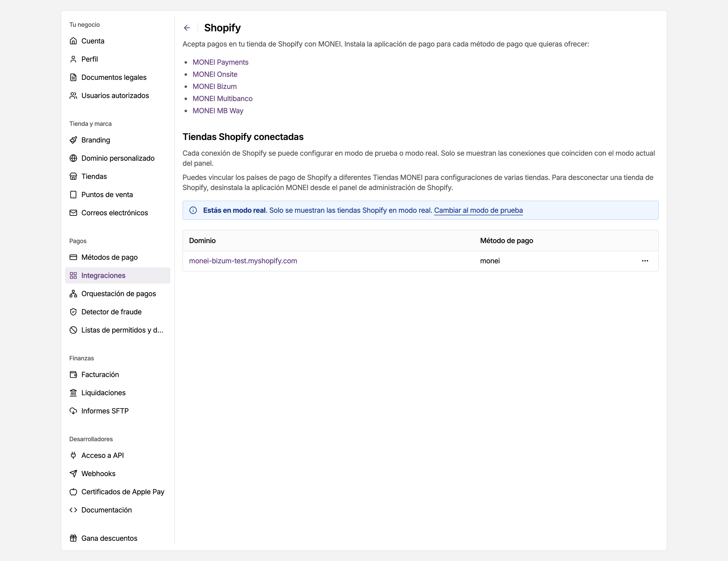
Task: Click the monei payment method cell
Action: click(x=490, y=261)
